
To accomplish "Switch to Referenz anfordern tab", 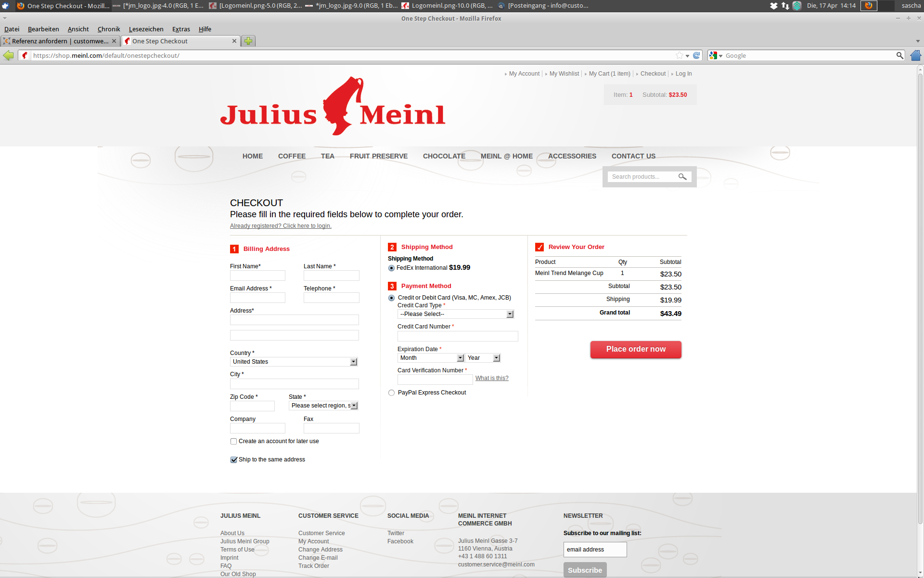I will click(60, 41).
